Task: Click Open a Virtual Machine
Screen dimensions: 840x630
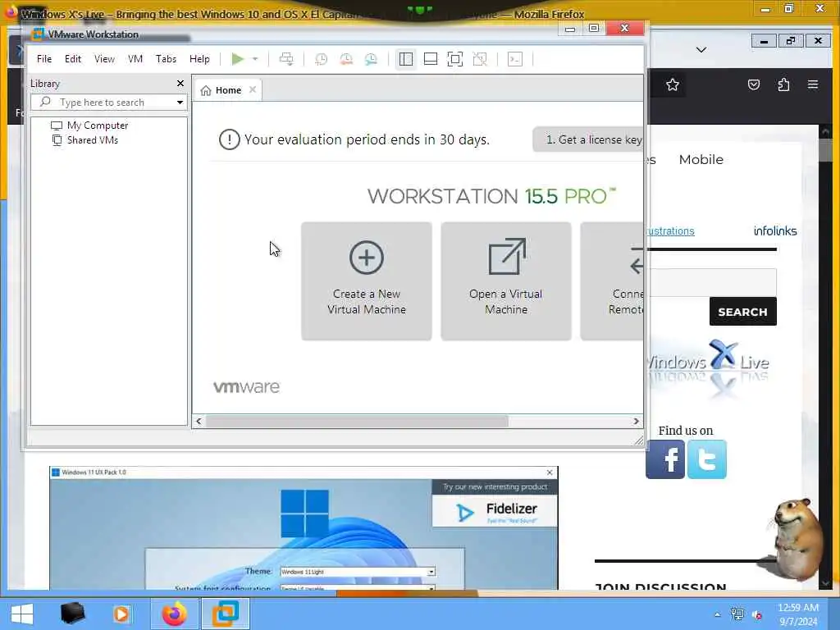Action: coord(506,281)
